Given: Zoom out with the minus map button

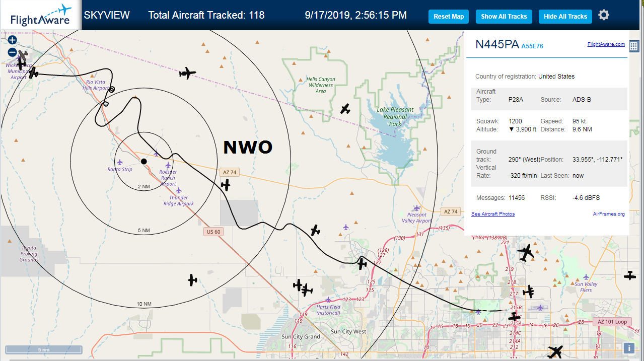Looking at the screenshot, I should 13,52.
